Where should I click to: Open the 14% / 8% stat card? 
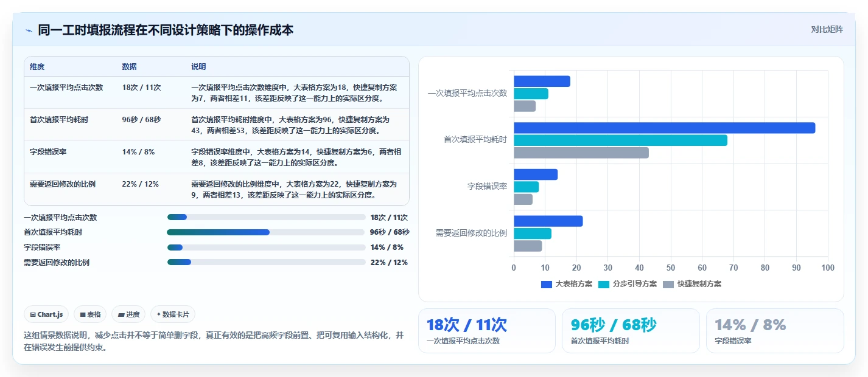775,331
